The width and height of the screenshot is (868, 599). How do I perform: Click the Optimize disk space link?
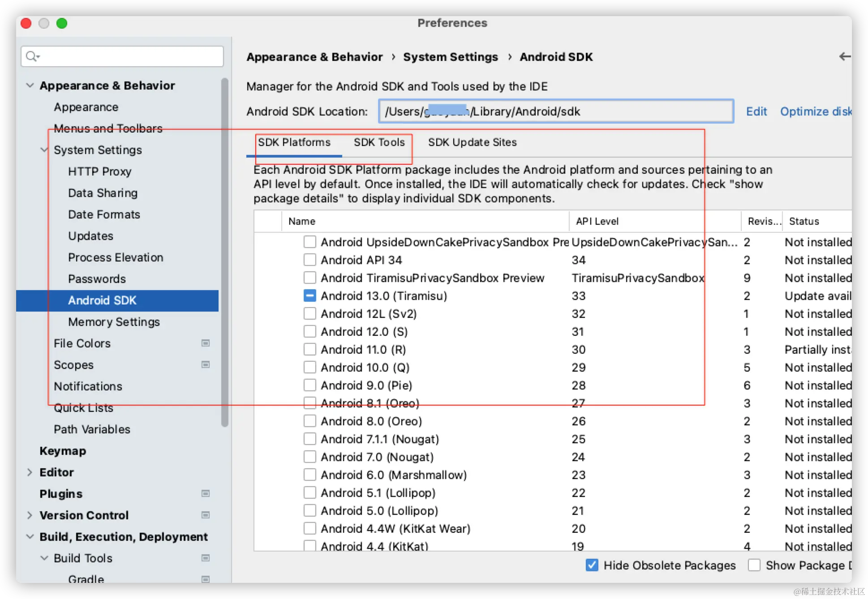tap(816, 111)
